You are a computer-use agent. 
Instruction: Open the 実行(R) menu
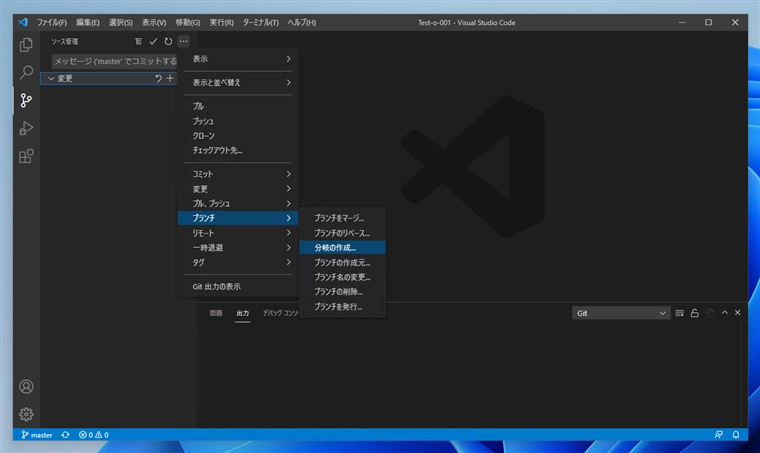click(x=222, y=22)
